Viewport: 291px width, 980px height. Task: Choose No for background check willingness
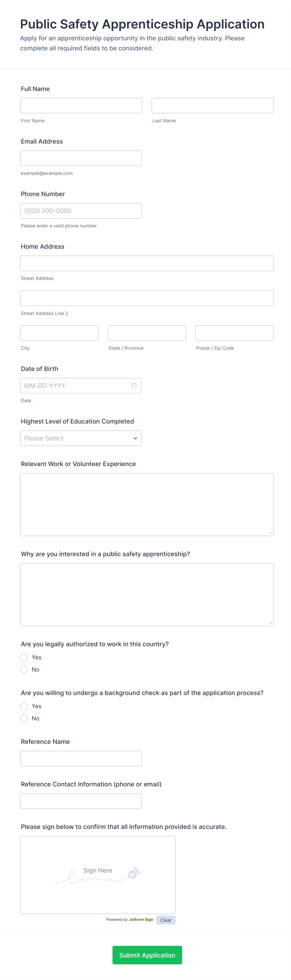tap(24, 718)
